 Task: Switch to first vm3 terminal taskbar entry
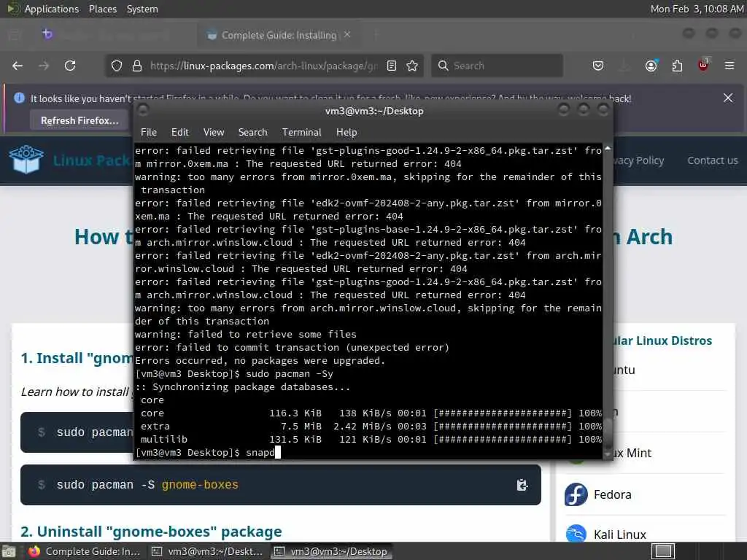(x=207, y=551)
